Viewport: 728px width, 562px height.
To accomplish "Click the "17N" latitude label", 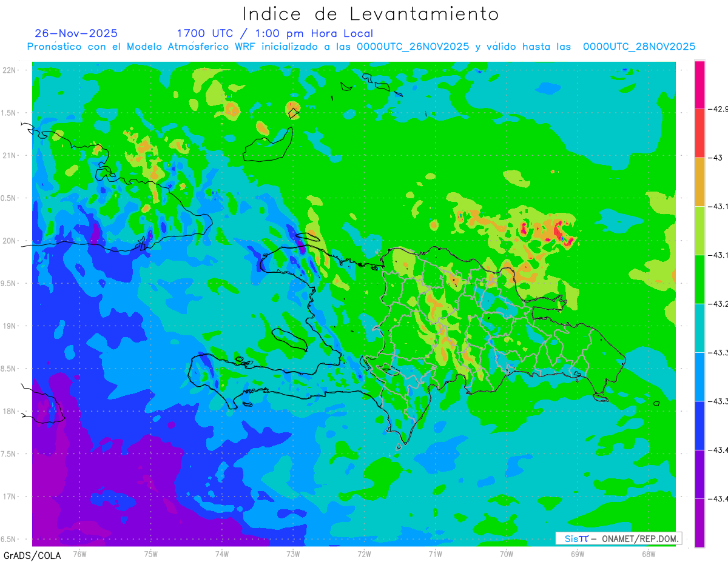I will 10,497.
